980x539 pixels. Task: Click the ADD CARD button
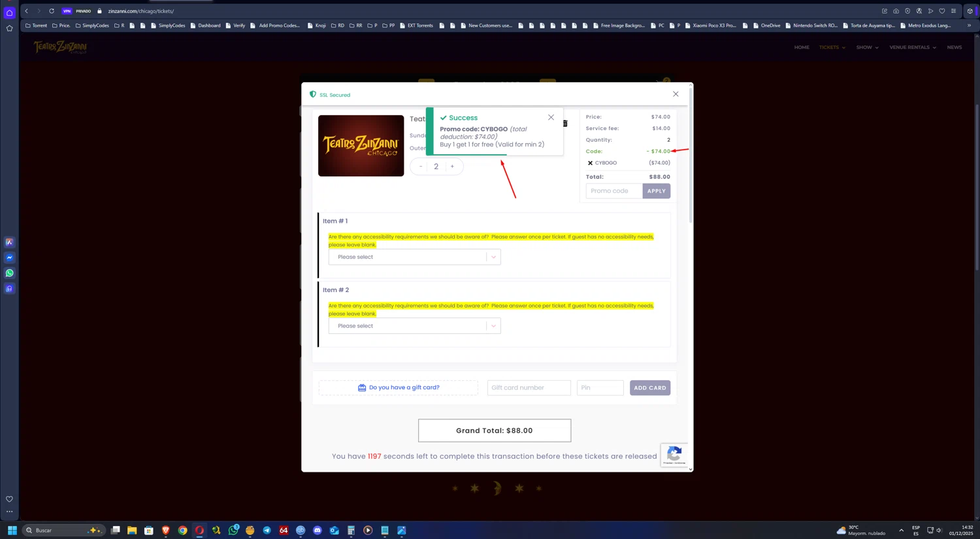click(650, 388)
